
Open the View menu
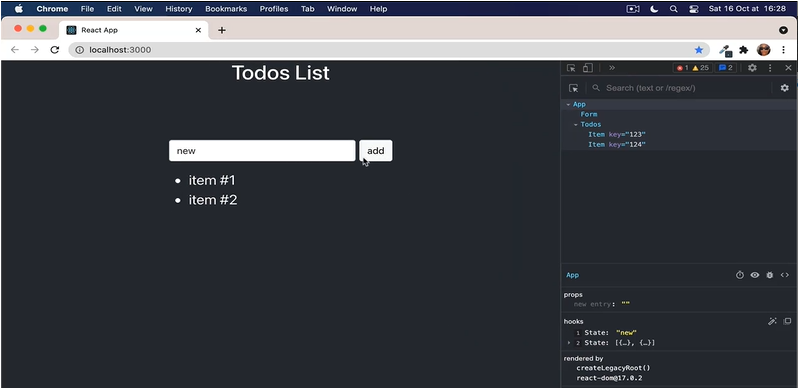144,9
